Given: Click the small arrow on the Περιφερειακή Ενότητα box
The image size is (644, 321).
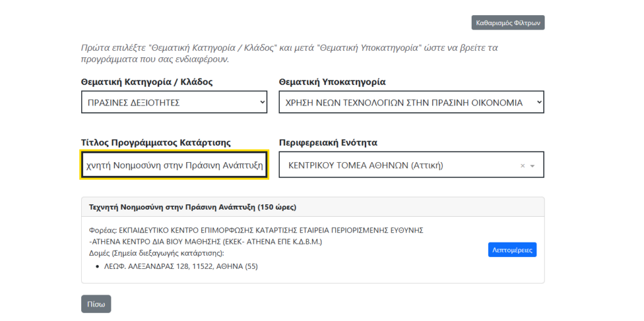Looking at the screenshot, I should [533, 166].
